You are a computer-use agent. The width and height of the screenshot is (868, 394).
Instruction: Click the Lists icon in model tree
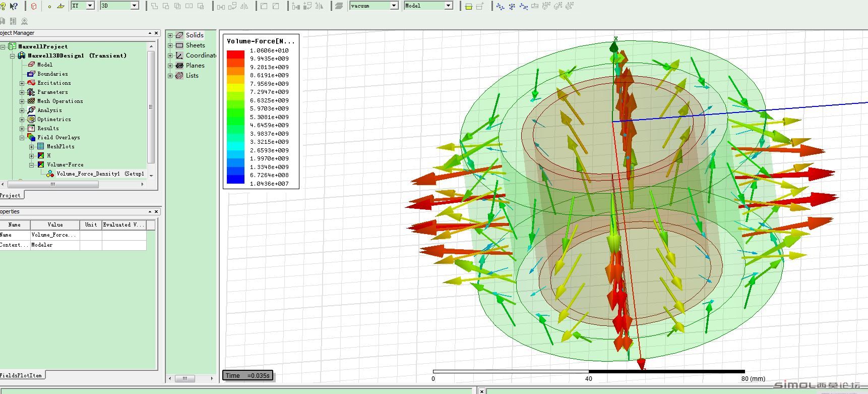179,76
